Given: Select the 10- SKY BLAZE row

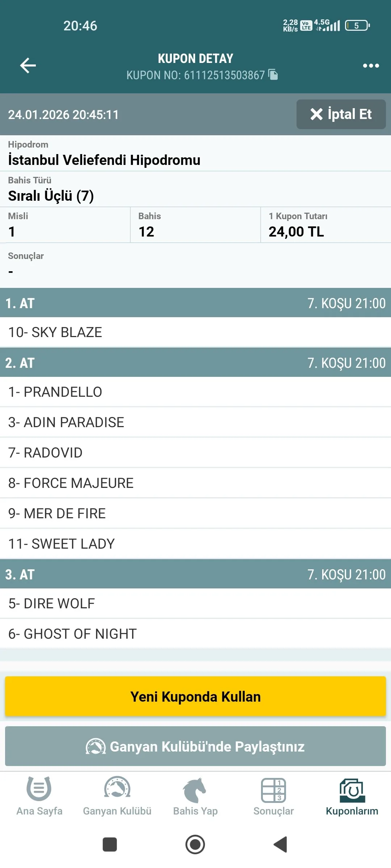Looking at the screenshot, I should [195, 332].
